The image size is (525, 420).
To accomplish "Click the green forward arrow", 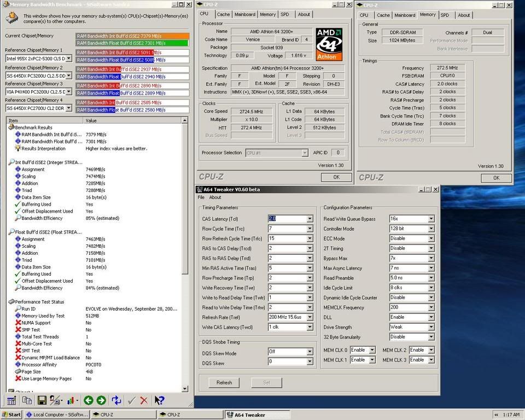I will coord(101,400).
